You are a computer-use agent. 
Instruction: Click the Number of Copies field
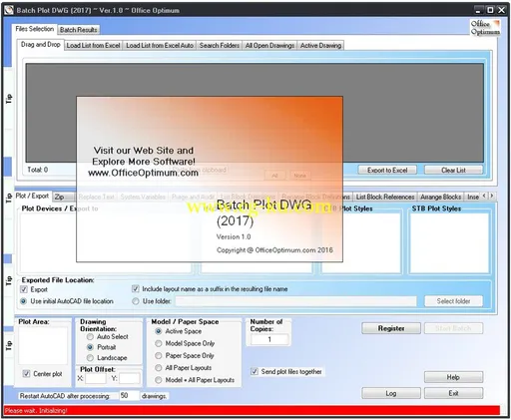pos(269,339)
